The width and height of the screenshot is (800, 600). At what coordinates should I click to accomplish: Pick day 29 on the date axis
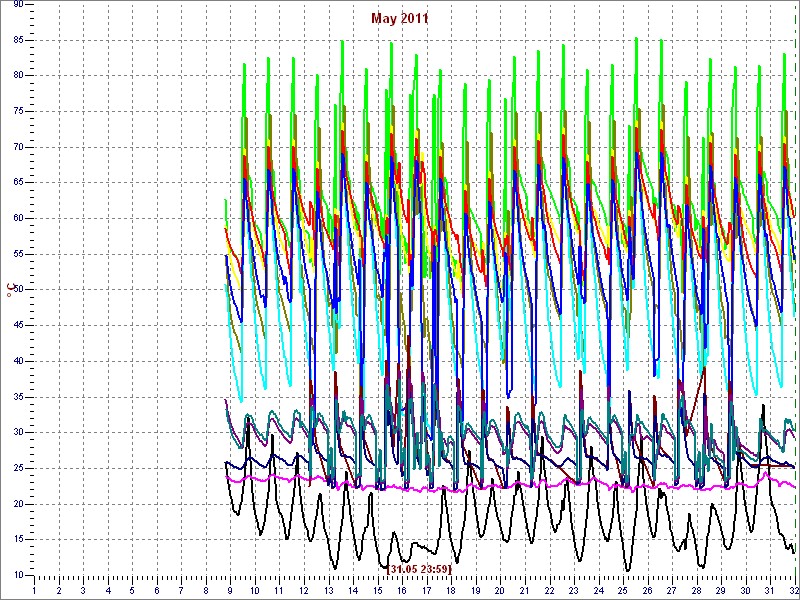point(720,591)
